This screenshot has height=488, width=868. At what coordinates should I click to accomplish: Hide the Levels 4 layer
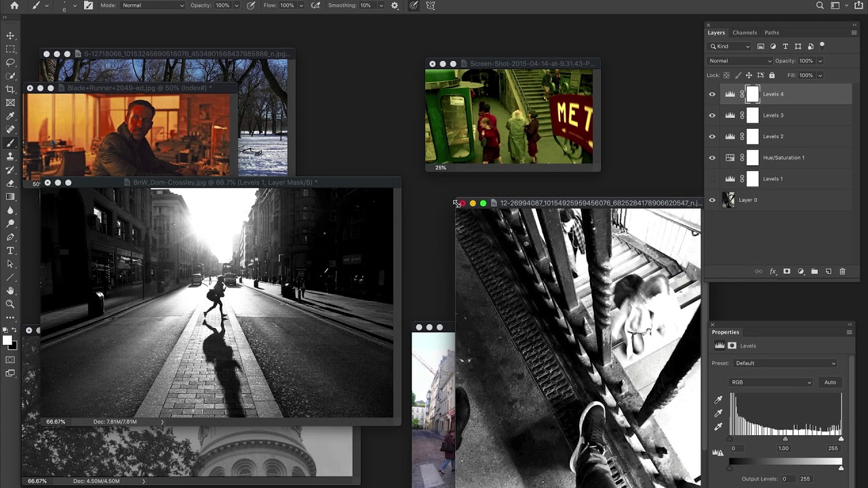(x=712, y=94)
